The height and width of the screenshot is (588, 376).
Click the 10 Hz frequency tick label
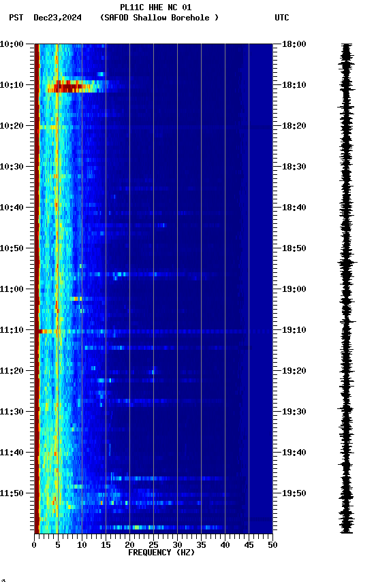click(x=82, y=546)
